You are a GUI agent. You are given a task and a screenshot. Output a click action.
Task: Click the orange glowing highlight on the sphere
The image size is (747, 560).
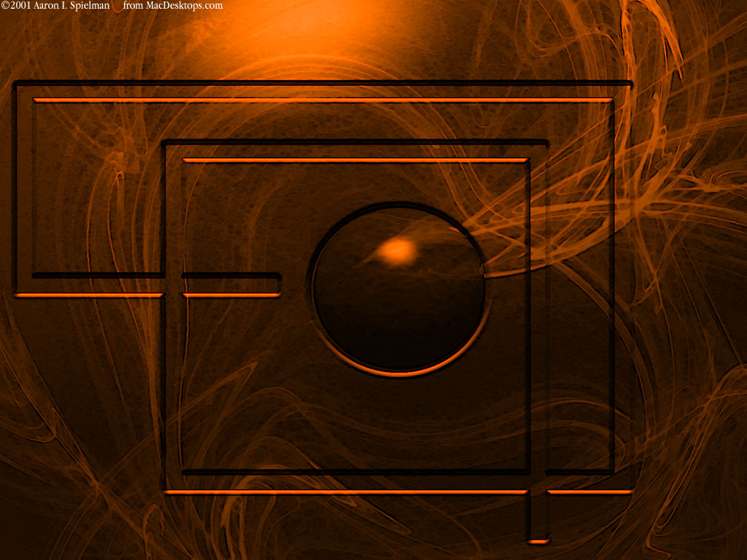398,251
